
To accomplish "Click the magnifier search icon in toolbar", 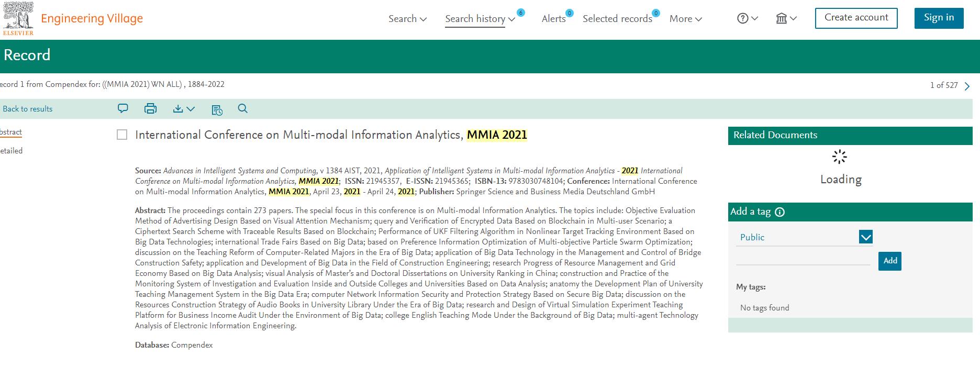I will (242, 108).
